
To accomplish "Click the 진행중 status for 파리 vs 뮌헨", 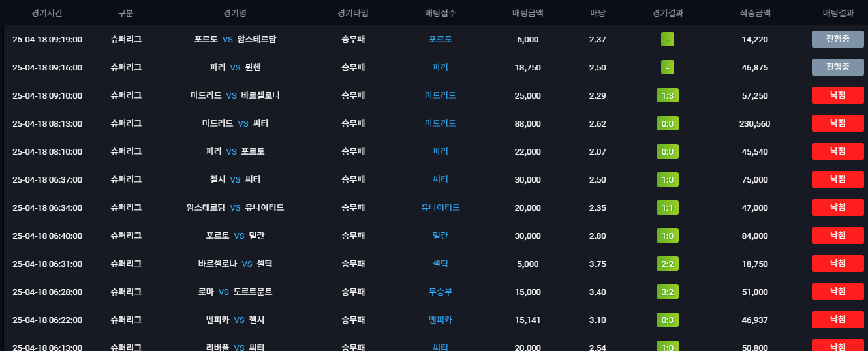I will 837,67.
